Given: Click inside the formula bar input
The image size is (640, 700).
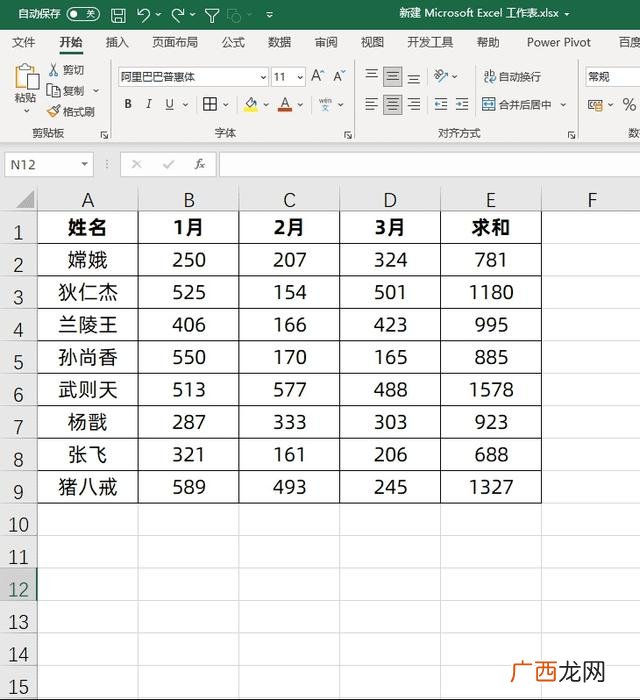Looking at the screenshot, I should [x=429, y=164].
